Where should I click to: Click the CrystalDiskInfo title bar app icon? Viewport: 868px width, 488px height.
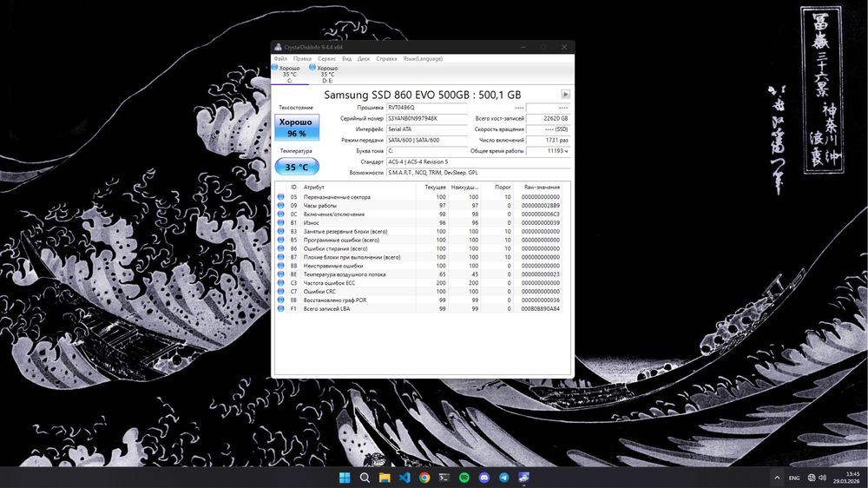[x=278, y=47]
